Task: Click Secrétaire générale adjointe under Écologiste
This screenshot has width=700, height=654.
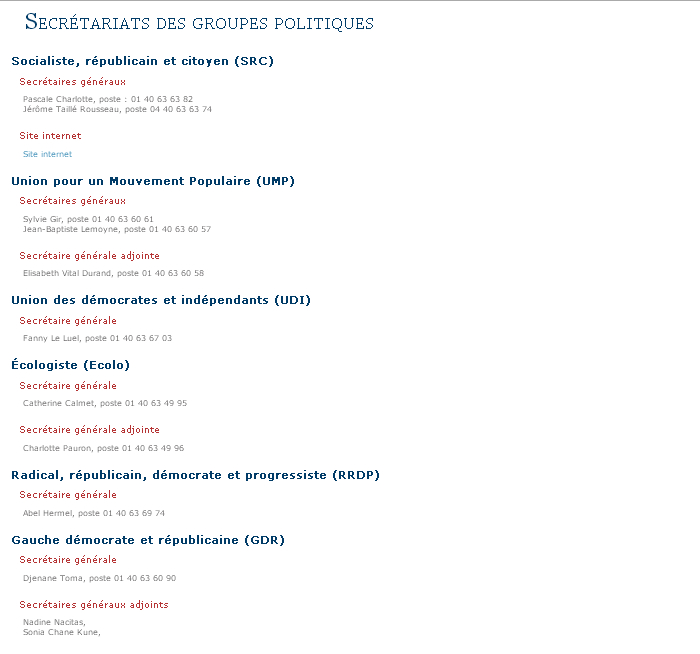Action: tap(89, 430)
